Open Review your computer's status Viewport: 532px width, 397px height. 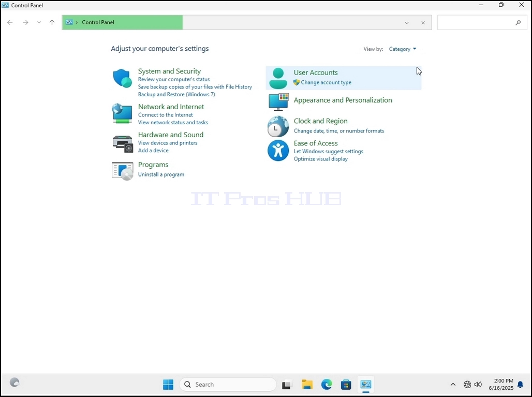pos(174,79)
